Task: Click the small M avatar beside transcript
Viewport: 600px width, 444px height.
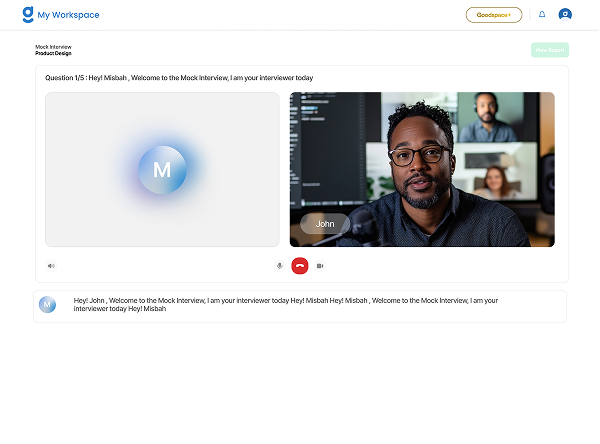Action: [x=47, y=305]
